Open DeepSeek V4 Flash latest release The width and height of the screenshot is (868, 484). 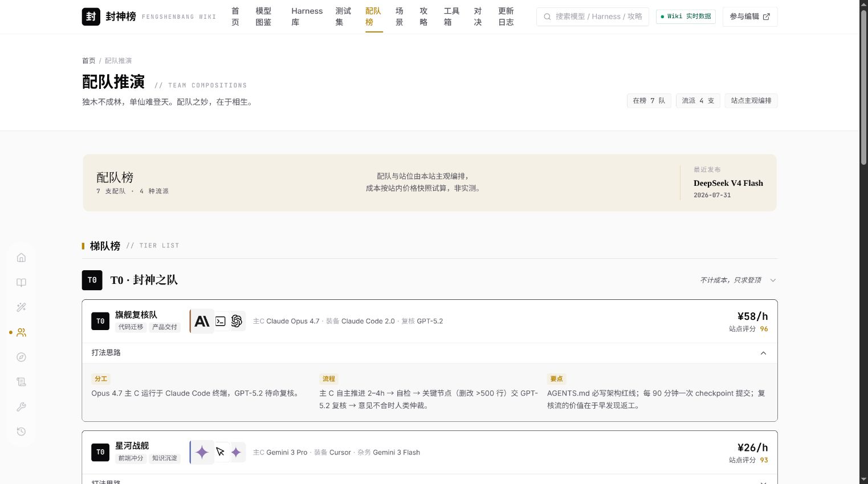[x=728, y=183]
